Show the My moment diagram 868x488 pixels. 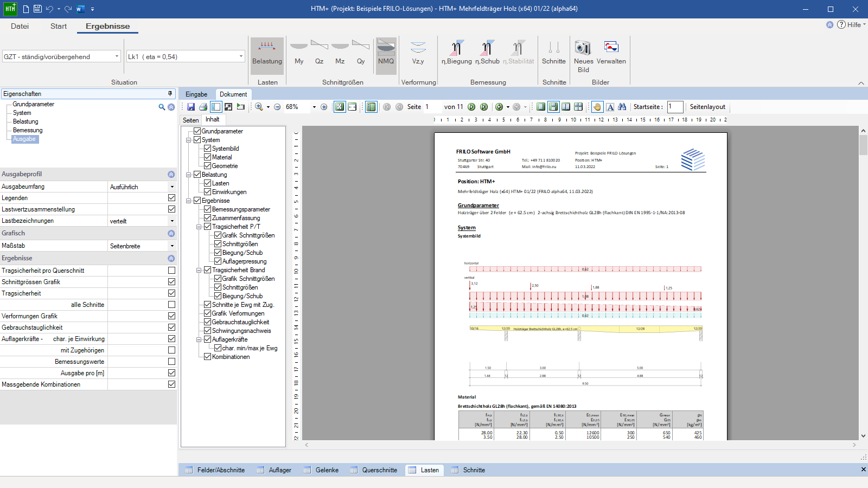point(299,53)
